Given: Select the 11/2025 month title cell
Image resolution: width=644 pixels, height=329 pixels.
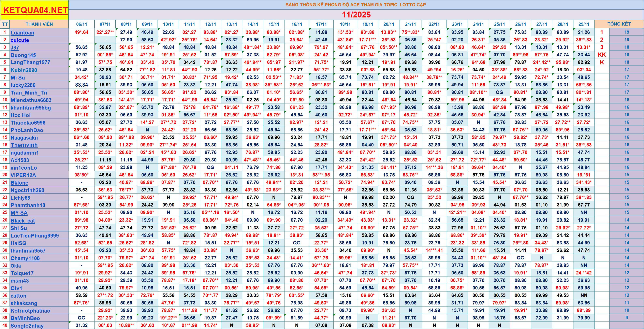Looking at the screenshot, I should (x=356, y=14).
